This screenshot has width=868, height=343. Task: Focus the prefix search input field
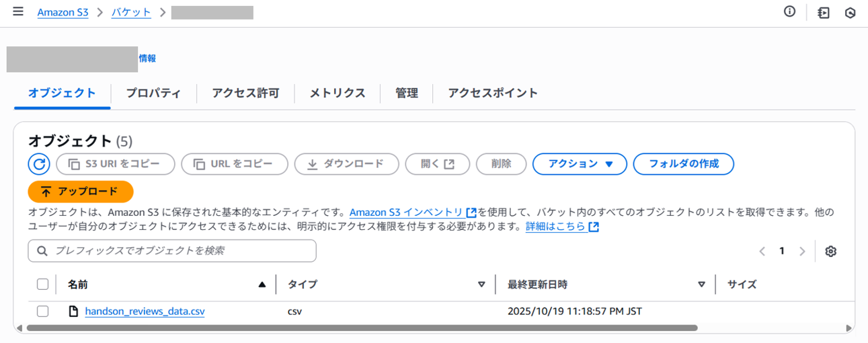(x=172, y=251)
